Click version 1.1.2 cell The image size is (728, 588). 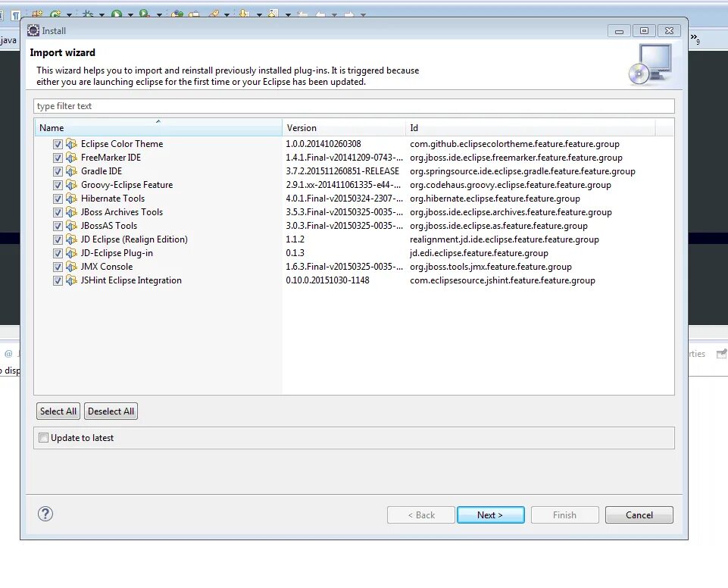click(295, 239)
